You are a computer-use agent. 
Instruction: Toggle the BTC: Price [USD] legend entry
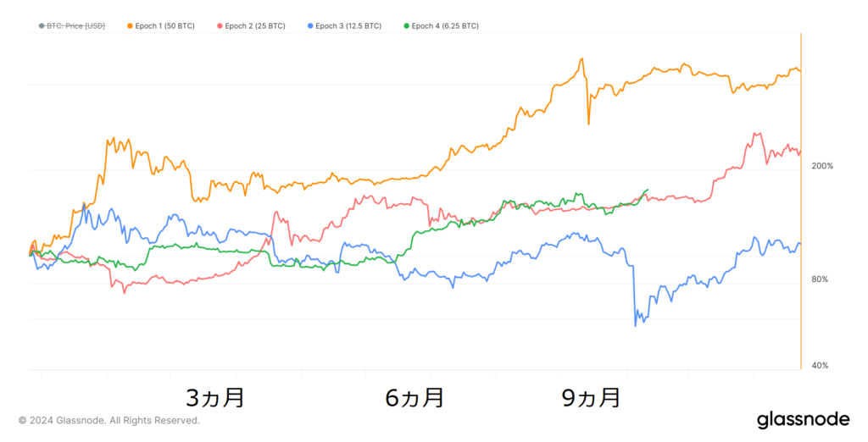72,26
